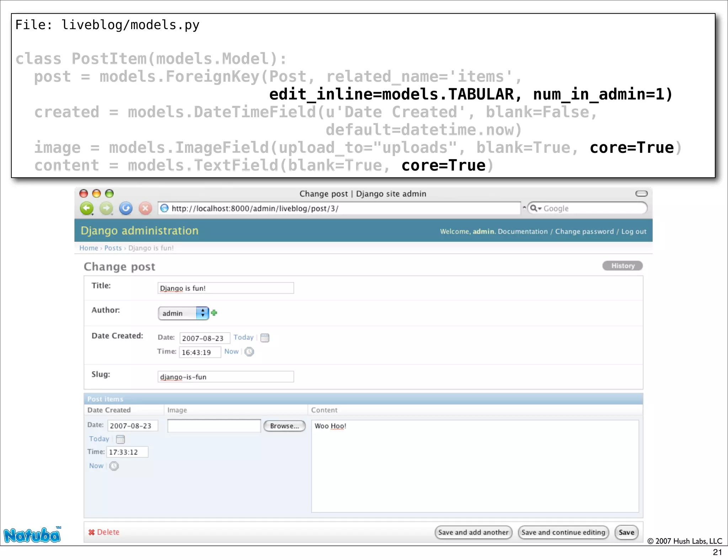Image resolution: width=728 pixels, height=560 pixels.
Task: Open the clock icon beside post Time
Action: 250,352
